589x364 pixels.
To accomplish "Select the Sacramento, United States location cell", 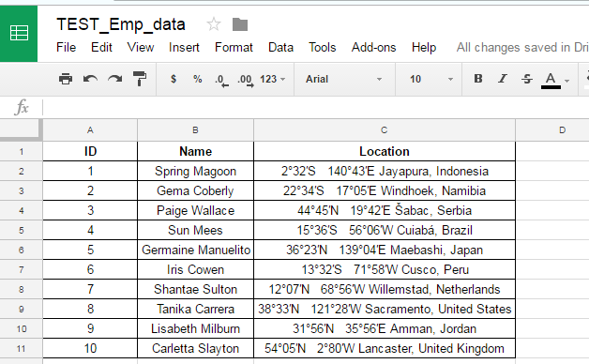I will (385, 310).
